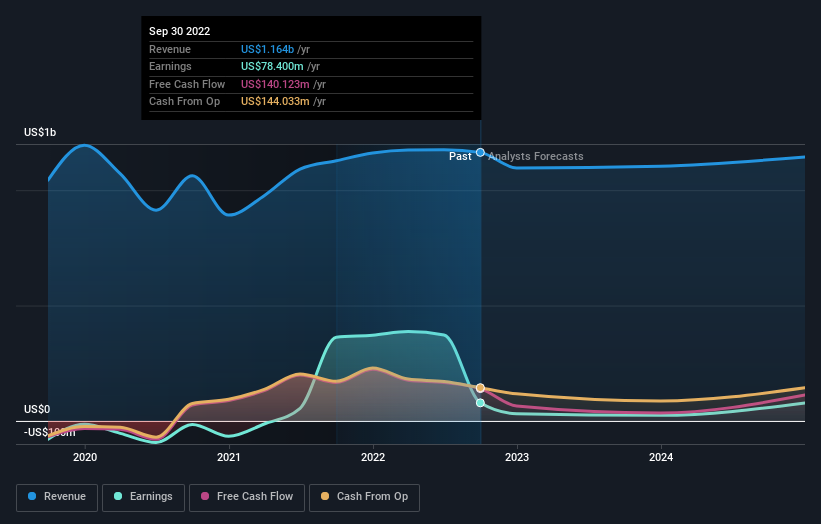821x524 pixels.
Task: Select the 2024 x-axis label
Action: pos(661,457)
